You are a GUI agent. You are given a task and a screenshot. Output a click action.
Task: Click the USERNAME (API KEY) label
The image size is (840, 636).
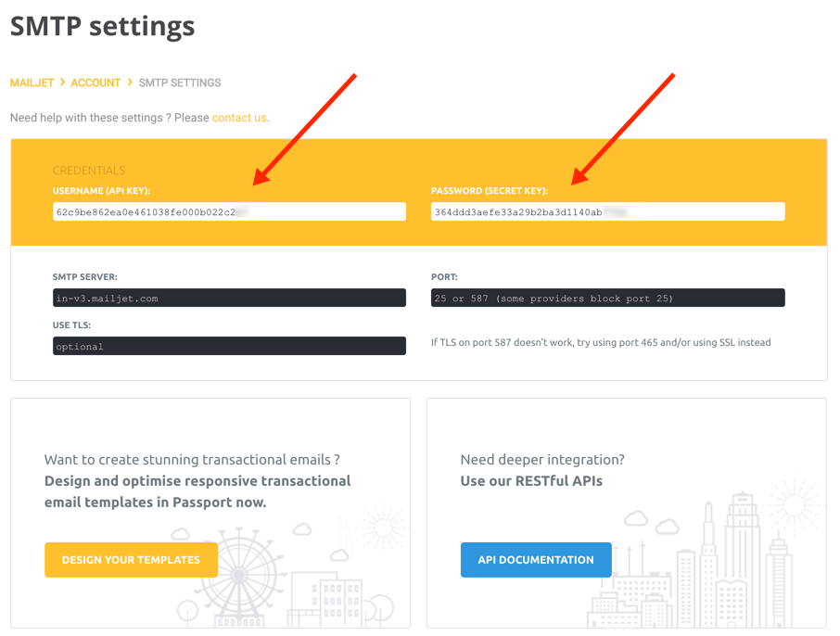tap(101, 191)
